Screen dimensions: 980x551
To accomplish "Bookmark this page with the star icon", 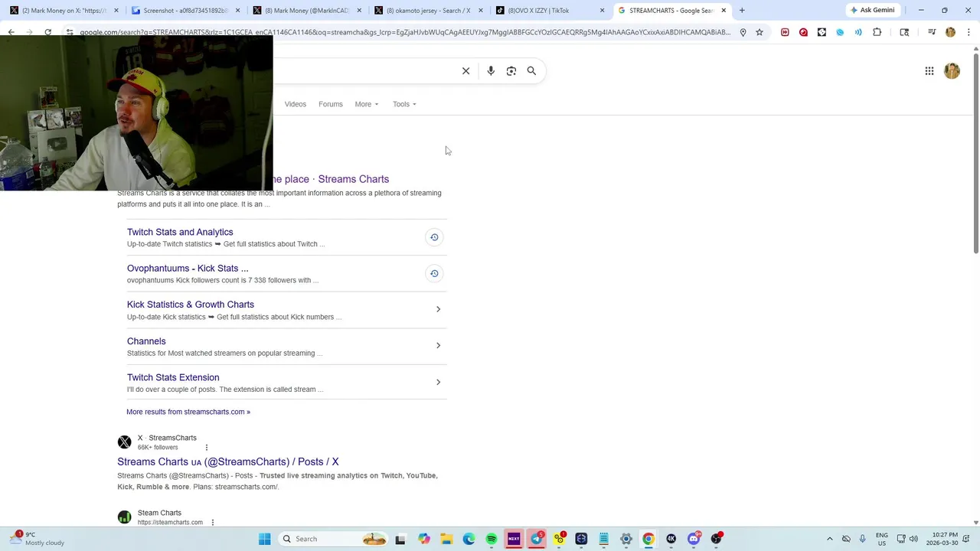I will click(x=759, y=32).
